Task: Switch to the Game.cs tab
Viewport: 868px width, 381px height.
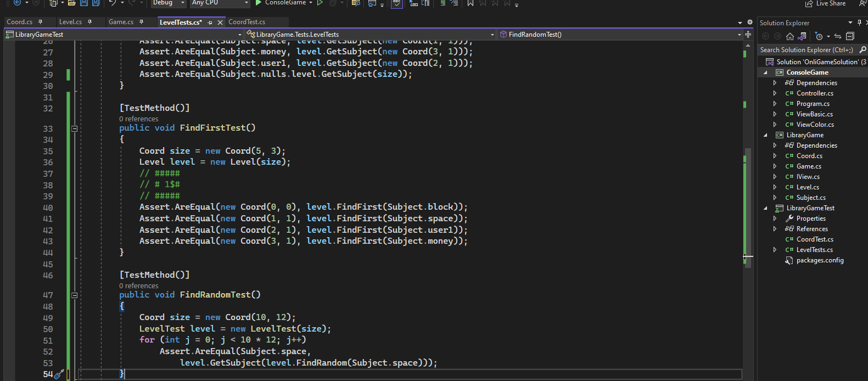Action: pyautogui.click(x=121, y=22)
